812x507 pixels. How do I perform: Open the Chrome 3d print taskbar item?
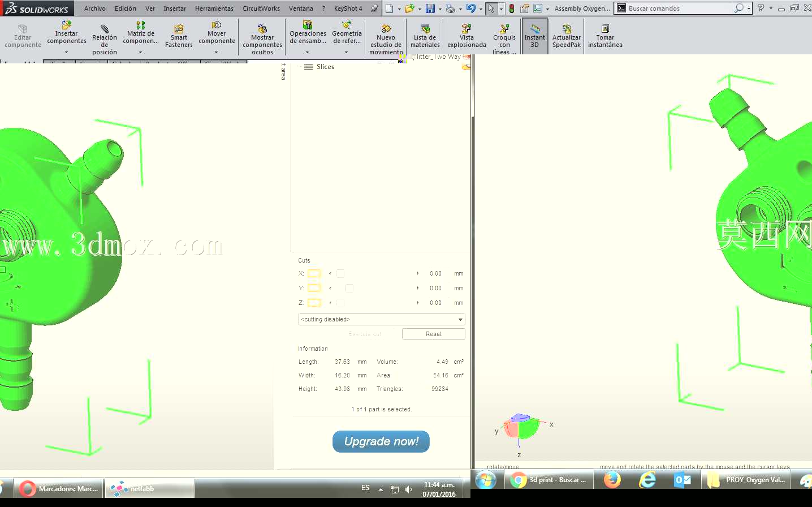coord(550,480)
